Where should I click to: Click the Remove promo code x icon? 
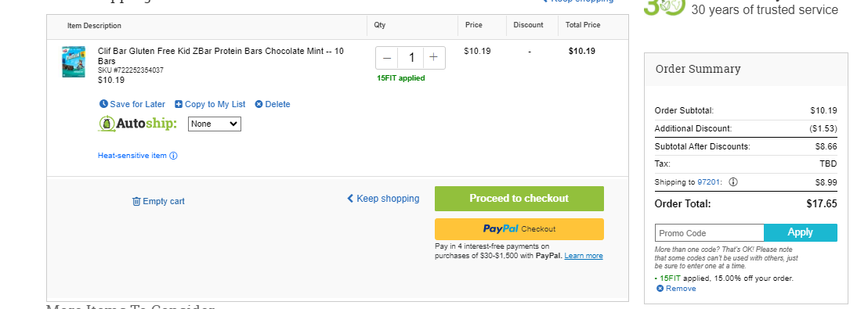pyautogui.click(x=660, y=289)
